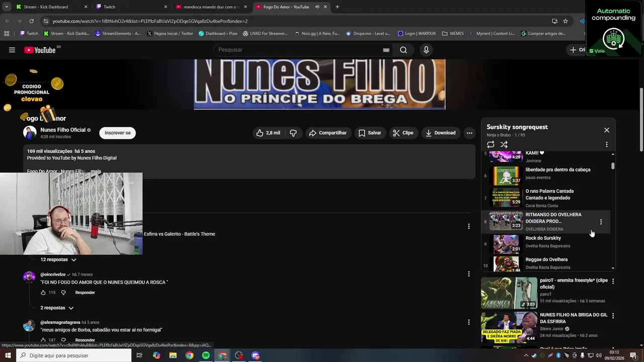Open the @alexmagnatagrava commenter profile
Screen dimensions: 644x362
[x=60, y=322]
